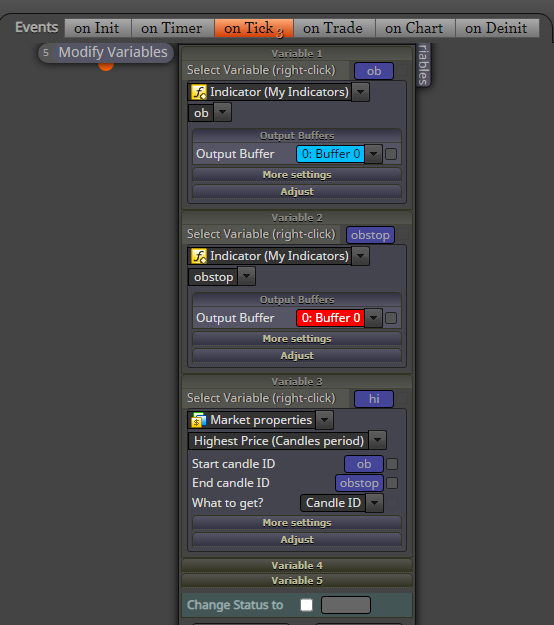Screen dimensions: 554x625
Task: Expand More settings in Variable 1
Action: point(297,175)
